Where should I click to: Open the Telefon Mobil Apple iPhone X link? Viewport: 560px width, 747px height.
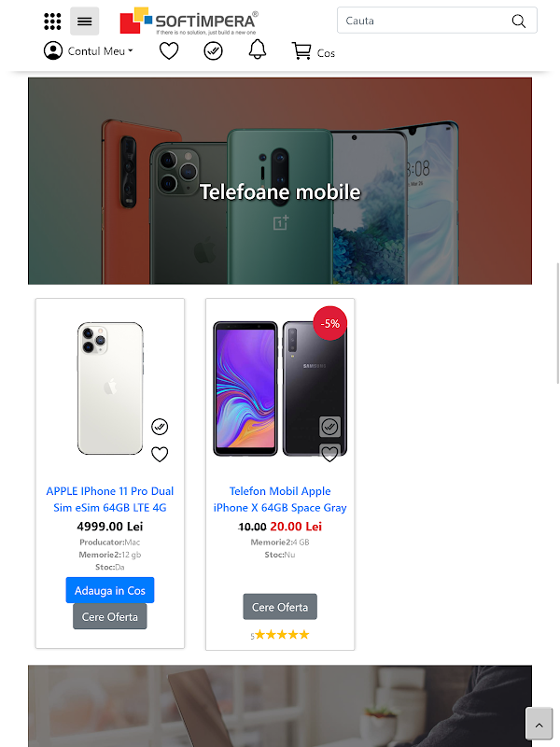tap(280, 500)
